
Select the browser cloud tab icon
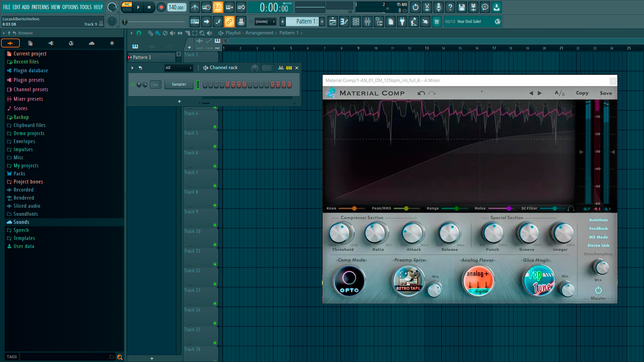click(91, 43)
